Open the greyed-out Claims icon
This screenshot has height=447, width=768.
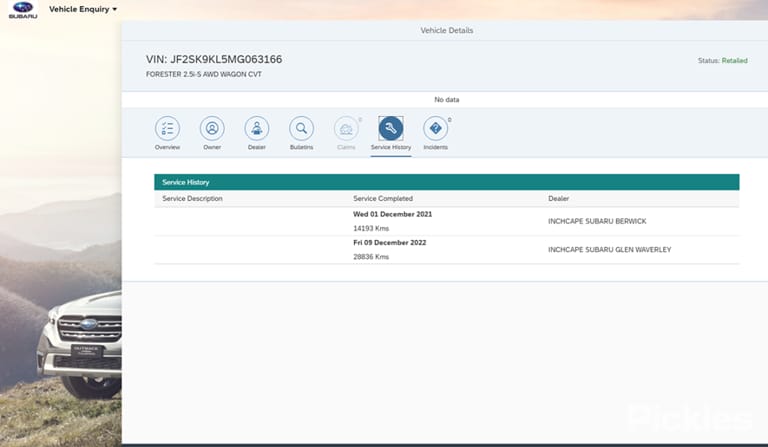point(346,128)
